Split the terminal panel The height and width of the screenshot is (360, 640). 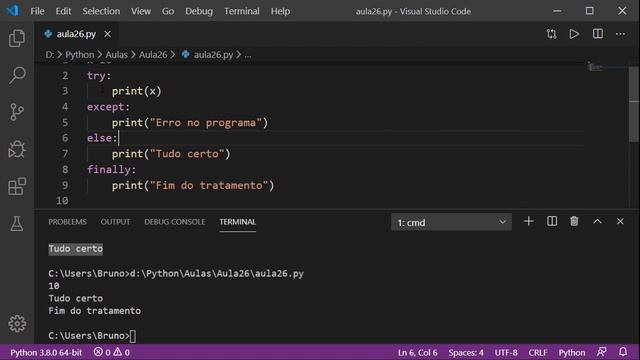point(552,221)
